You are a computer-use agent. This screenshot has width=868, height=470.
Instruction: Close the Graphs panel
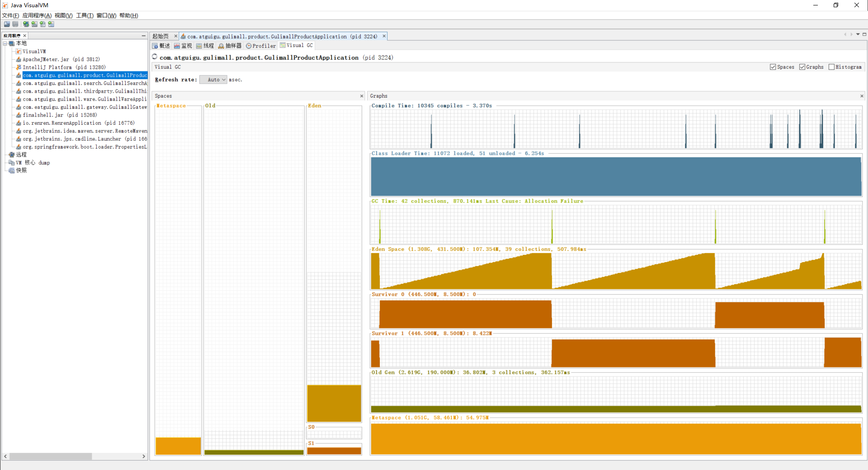861,96
